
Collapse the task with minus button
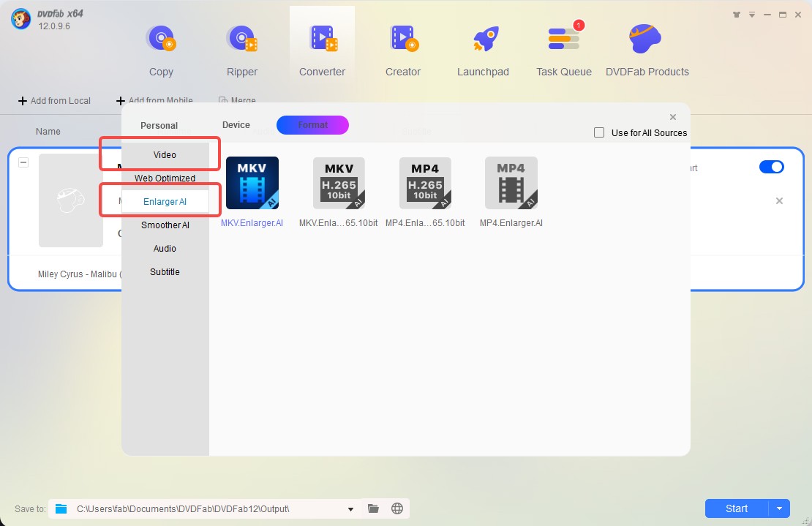[23, 162]
